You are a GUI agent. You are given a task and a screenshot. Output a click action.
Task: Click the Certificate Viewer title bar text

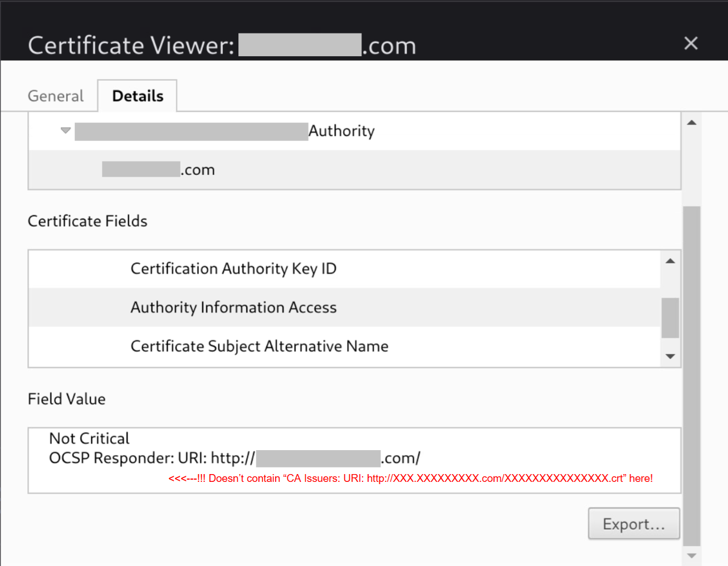(131, 46)
